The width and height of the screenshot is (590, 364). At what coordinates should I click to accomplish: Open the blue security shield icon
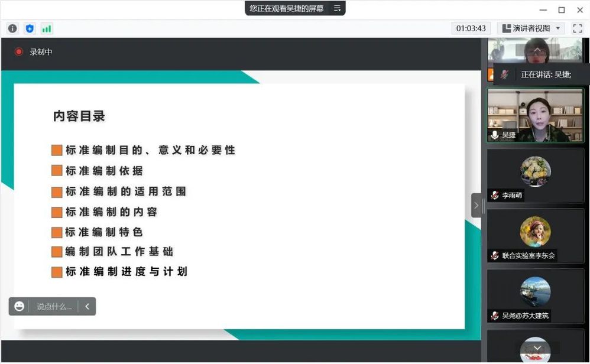tap(30, 28)
